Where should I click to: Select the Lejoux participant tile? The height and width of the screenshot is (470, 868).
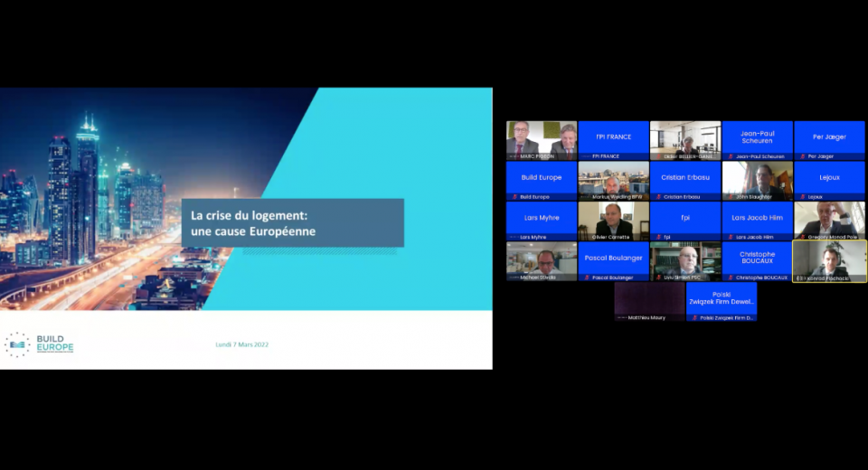829,181
